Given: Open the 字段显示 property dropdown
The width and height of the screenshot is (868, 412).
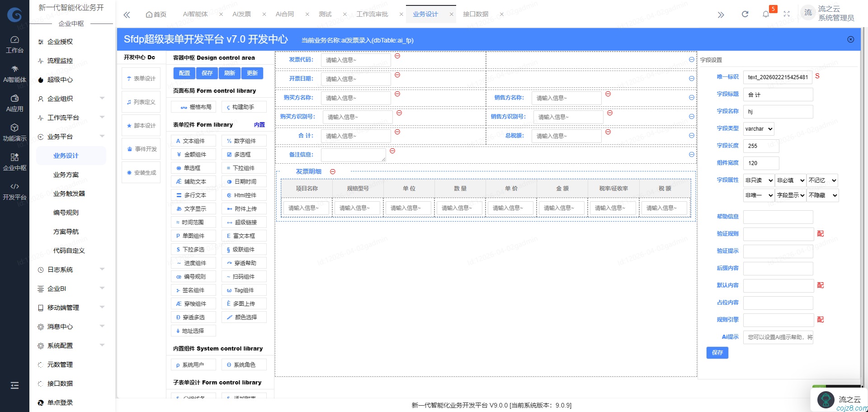Looking at the screenshot, I should click(790, 195).
